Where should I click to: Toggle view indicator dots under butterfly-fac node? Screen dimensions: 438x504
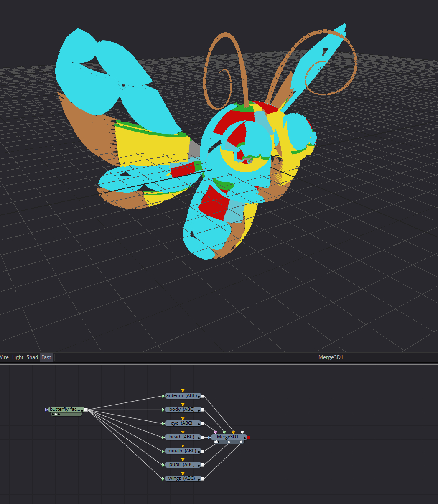click(56, 414)
